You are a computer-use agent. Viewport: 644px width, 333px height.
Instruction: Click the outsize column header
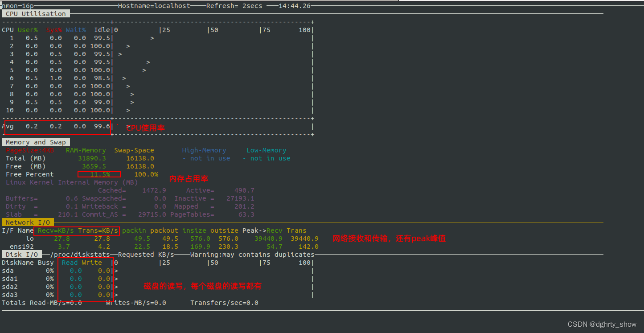[224, 230]
